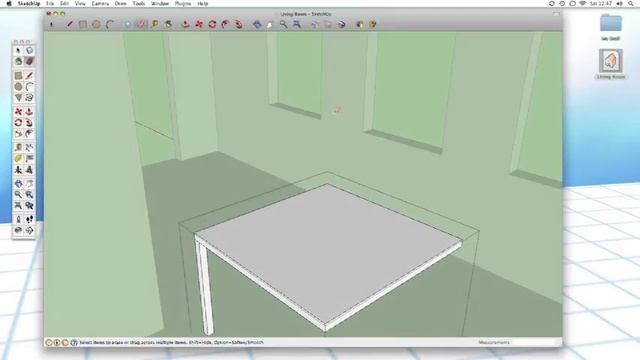Viewport: 640px width, 360px height.
Task: Click the Arc tool in the top toolbar
Action: 110,24
